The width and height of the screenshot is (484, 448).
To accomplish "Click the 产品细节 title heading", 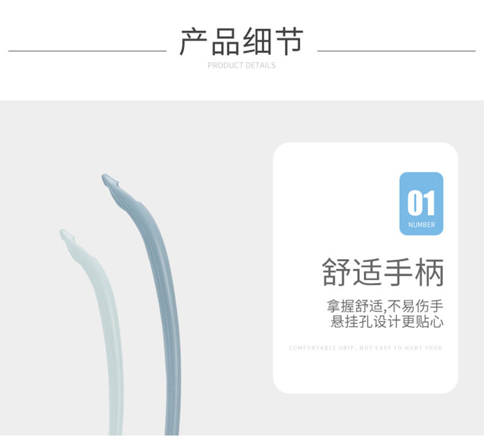I will coord(241,42).
